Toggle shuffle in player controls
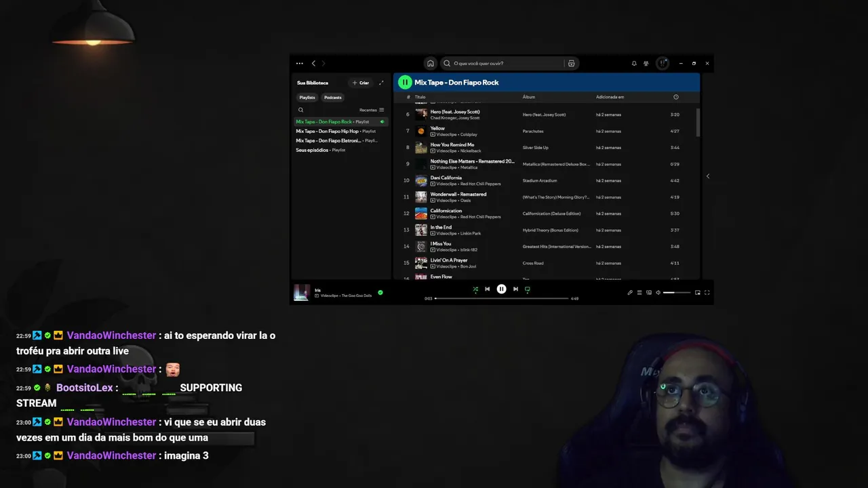868x488 pixels. [x=475, y=289]
